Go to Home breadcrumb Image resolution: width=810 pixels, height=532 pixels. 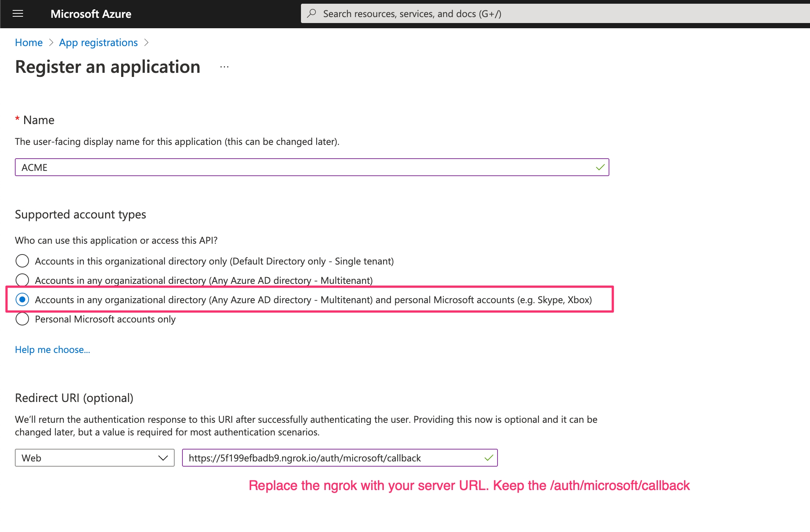[29, 43]
